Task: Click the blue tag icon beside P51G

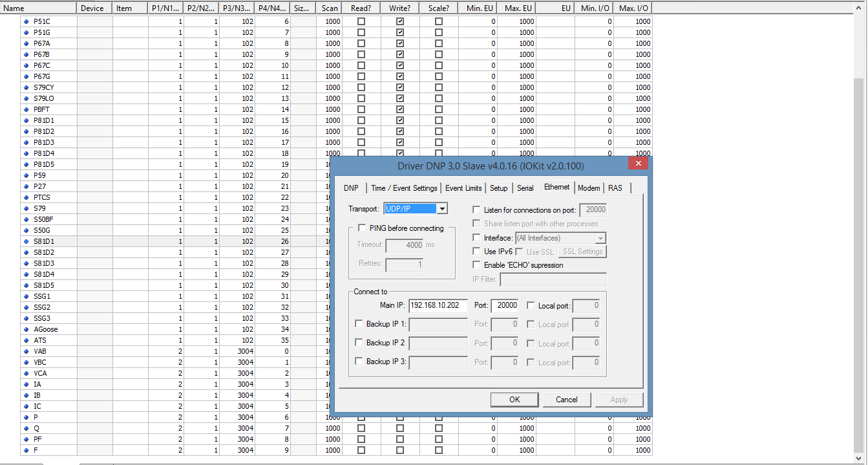Action: click(x=26, y=32)
